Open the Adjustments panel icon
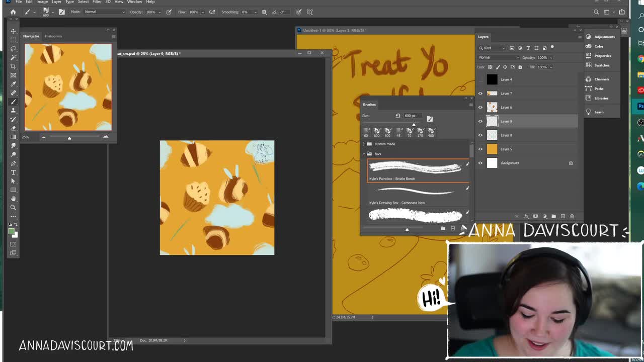 coord(589,36)
